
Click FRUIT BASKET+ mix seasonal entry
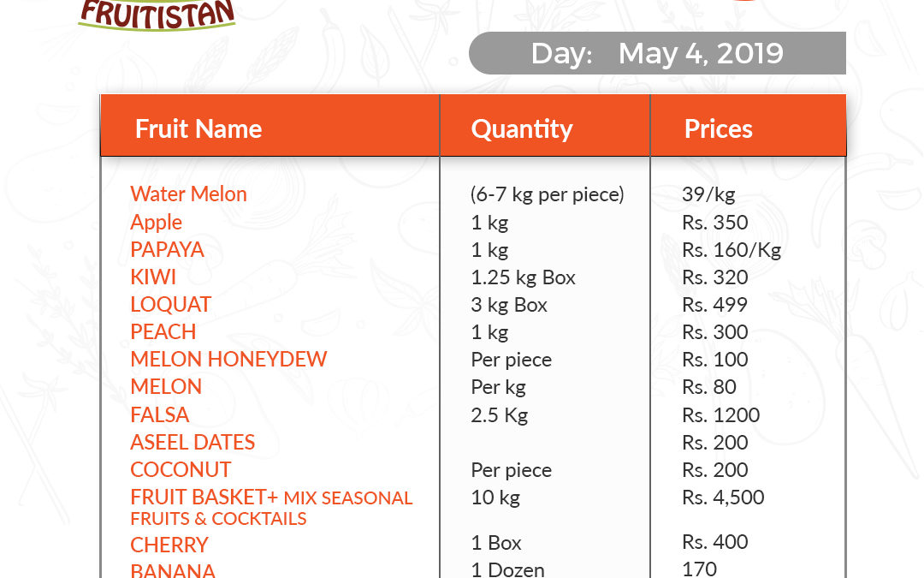click(x=272, y=507)
